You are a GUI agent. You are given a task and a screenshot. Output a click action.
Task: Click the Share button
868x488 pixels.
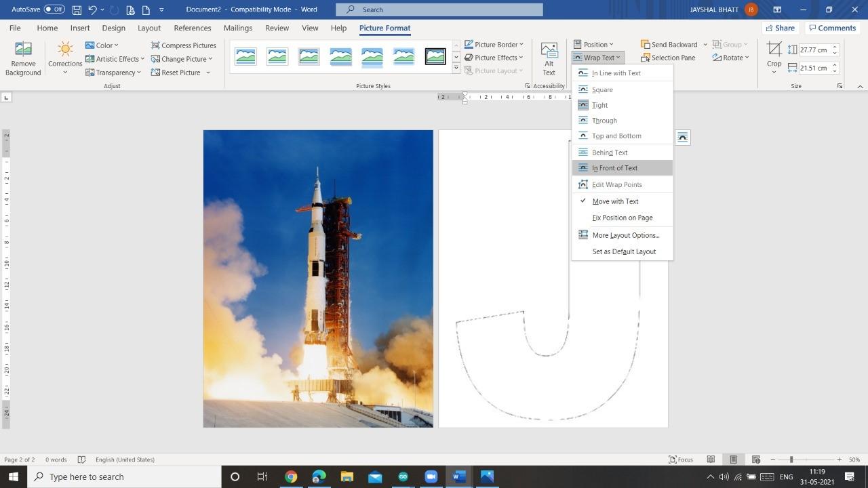tap(780, 28)
